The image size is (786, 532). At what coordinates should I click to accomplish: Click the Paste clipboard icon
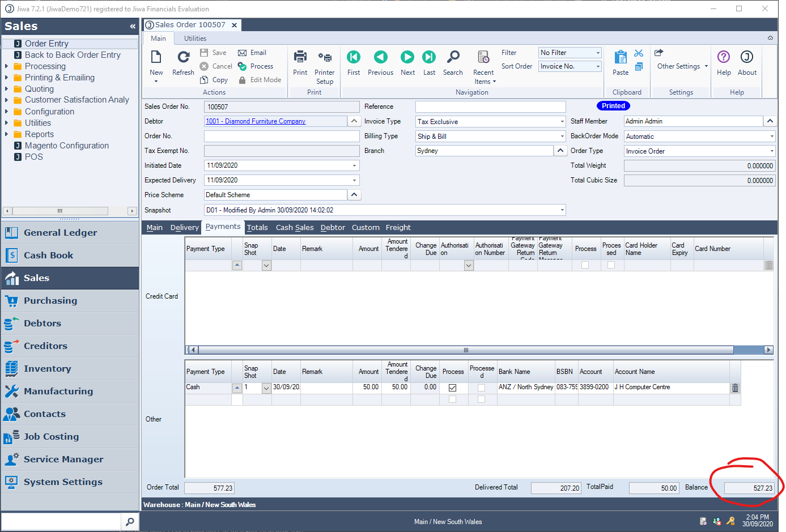tap(621, 57)
